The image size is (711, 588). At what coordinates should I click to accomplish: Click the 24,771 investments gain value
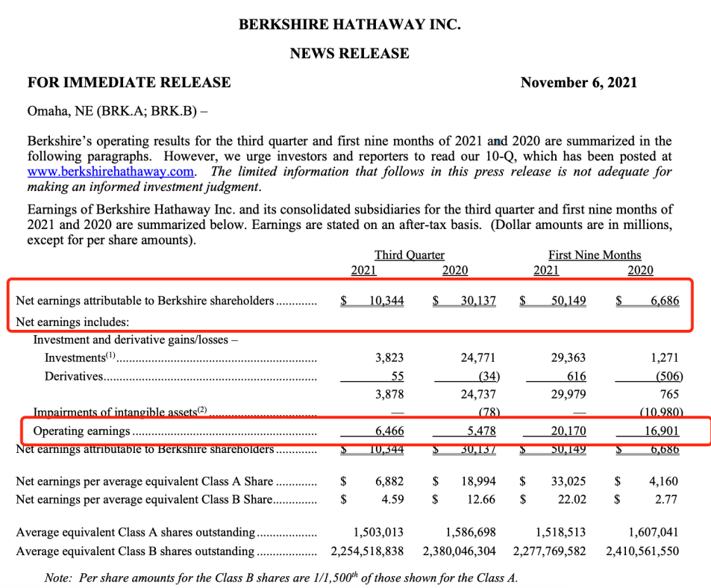(477, 358)
